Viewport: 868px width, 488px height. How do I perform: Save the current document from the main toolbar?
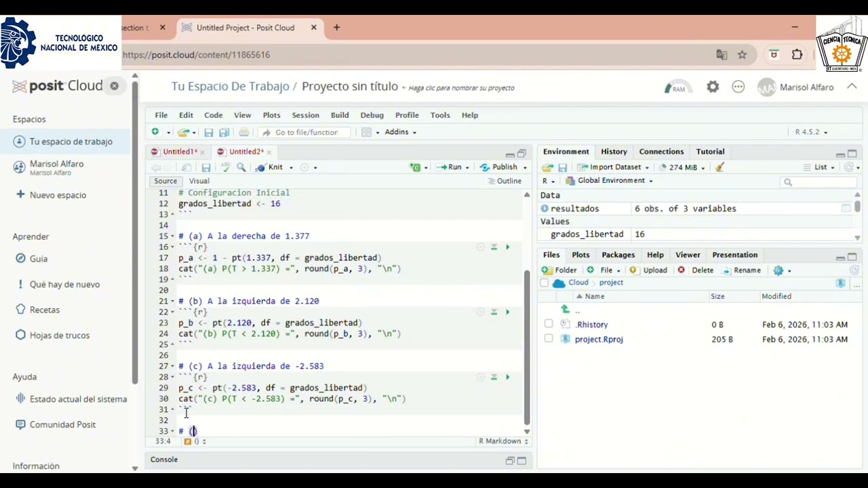tap(209, 132)
